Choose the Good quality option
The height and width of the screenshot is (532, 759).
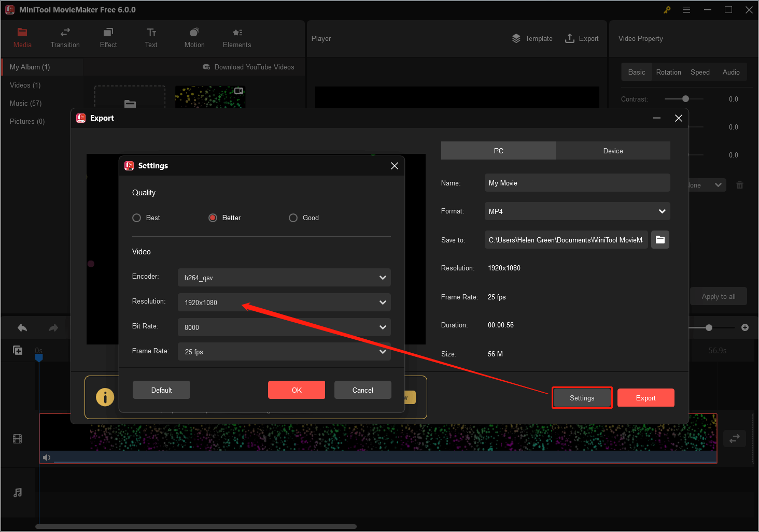(293, 218)
